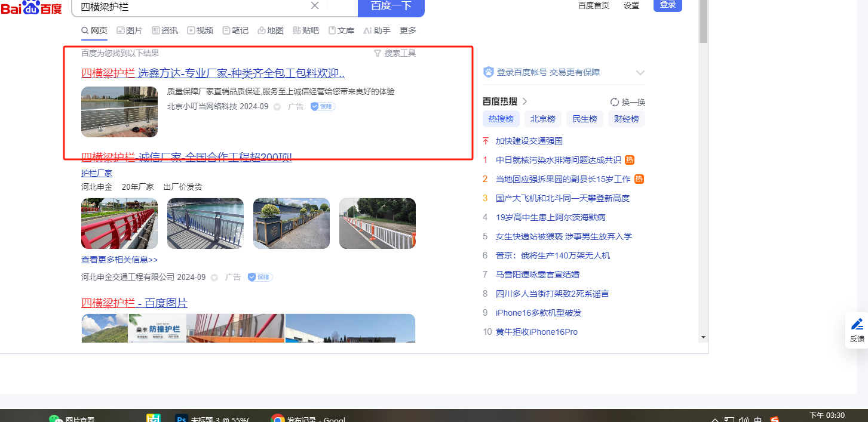This screenshot has width=868, height=422.
Task: Click the 热 badge beside 当地回应强拆果园 headline
Action: pos(639,179)
